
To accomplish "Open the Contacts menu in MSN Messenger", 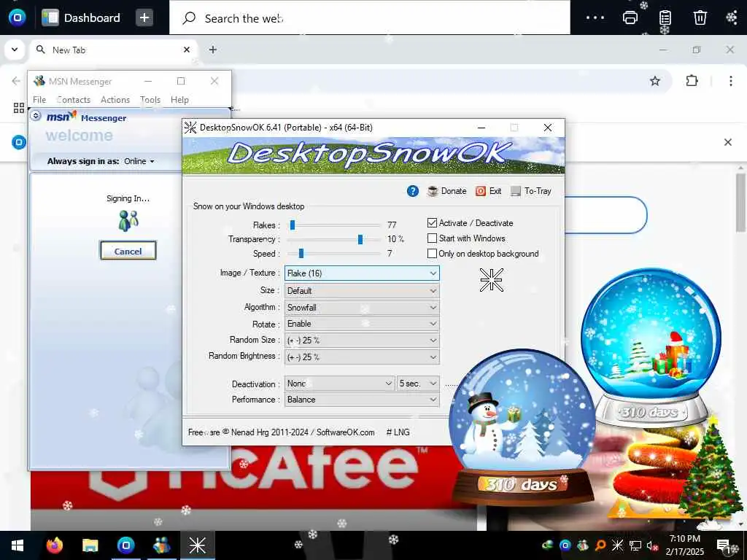I will point(74,99).
